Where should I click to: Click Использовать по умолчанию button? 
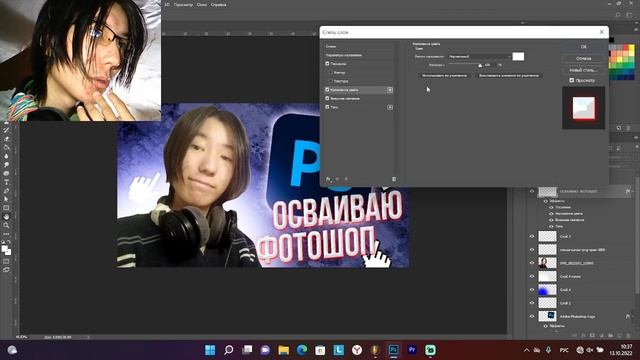444,76
